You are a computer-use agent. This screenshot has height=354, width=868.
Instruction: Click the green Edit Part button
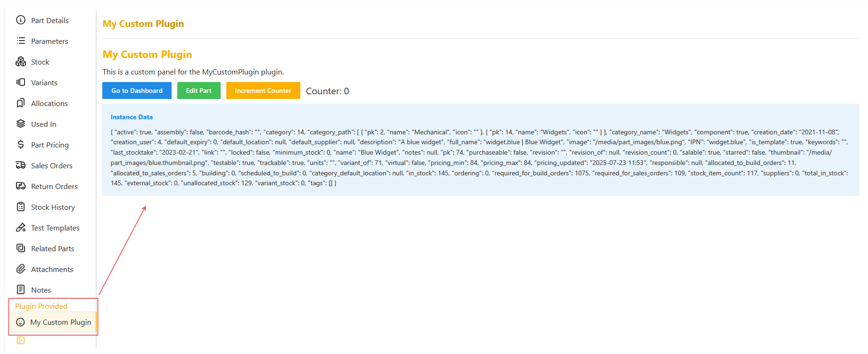click(198, 91)
